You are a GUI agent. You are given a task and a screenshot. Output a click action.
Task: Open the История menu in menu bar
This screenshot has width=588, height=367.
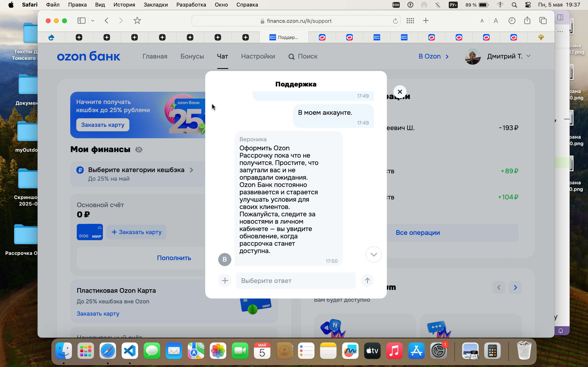coord(124,5)
